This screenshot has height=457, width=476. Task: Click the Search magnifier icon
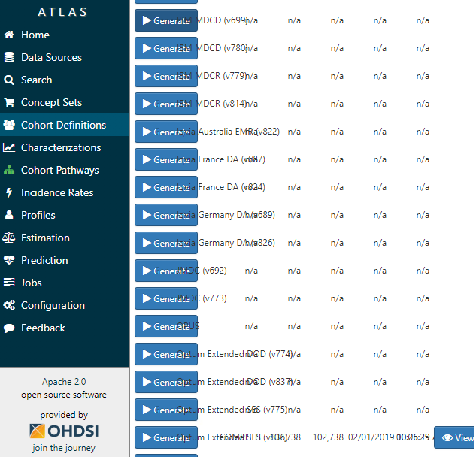tap(9, 80)
